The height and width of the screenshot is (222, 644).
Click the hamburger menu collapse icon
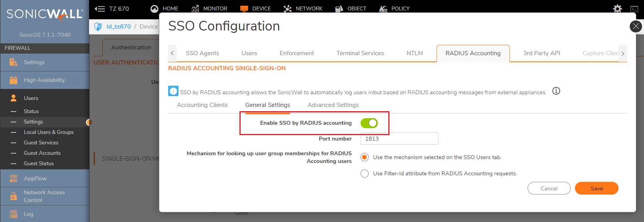(x=100, y=8)
